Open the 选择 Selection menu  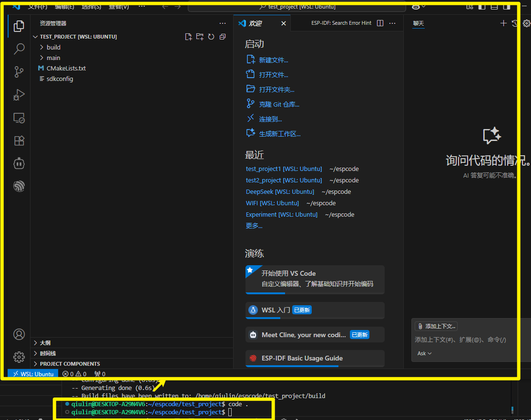coord(92,7)
